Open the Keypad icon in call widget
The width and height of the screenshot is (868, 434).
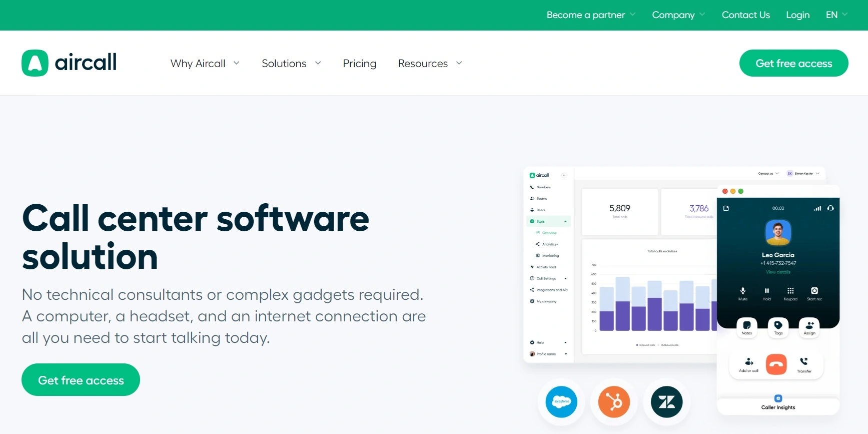pyautogui.click(x=790, y=291)
